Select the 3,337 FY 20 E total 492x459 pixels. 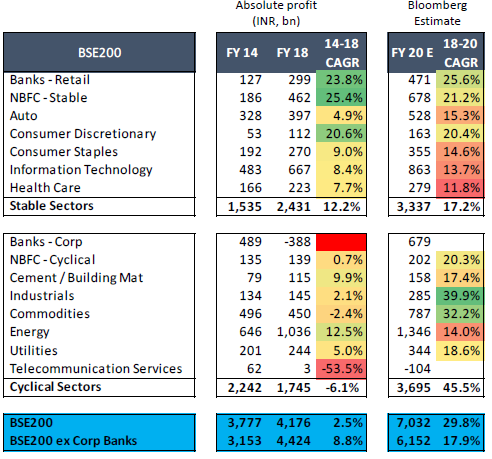click(413, 207)
